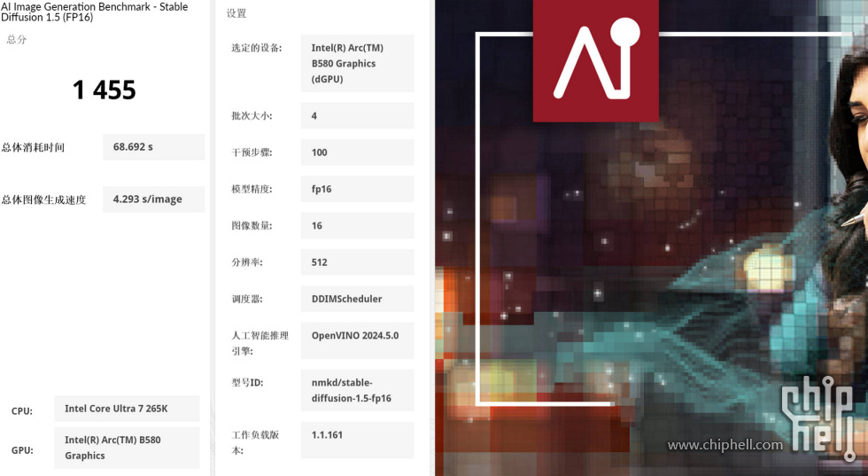Click the 选定的设备 label
This screenshot has width=868, height=476.
point(256,48)
